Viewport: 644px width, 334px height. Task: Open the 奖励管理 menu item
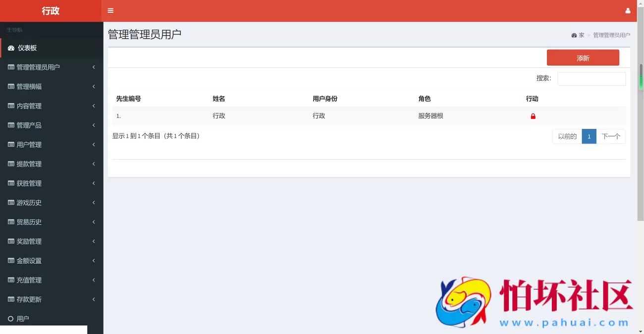click(x=29, y=241)
